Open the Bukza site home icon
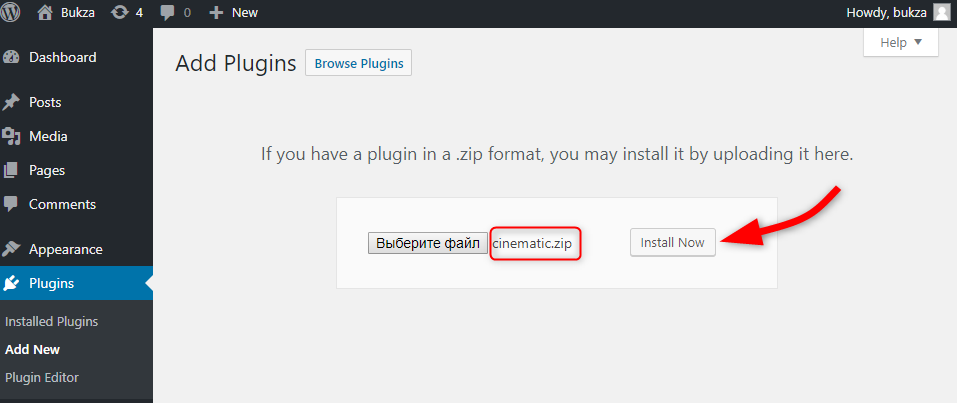Viewport: 957px width, 403px height. [x=46, y=12]
